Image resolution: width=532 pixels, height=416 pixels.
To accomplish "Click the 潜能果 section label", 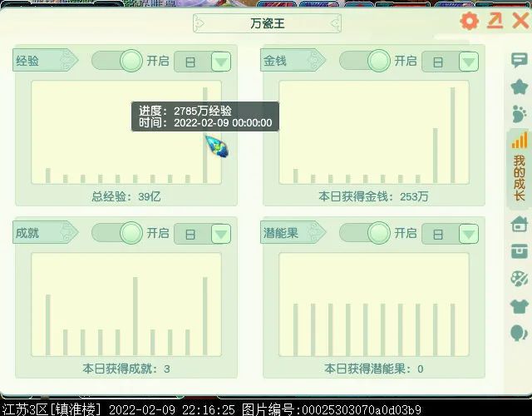I will (293, 233).
